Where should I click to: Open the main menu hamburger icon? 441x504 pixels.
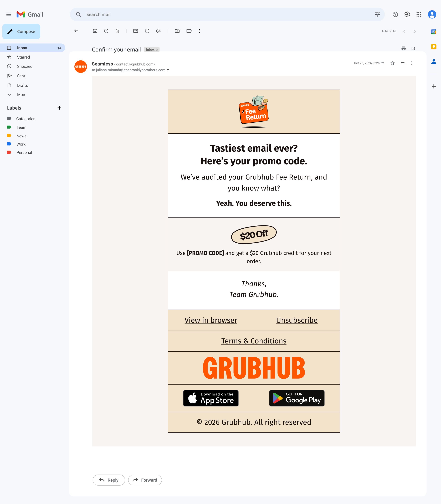click(9, 14)
